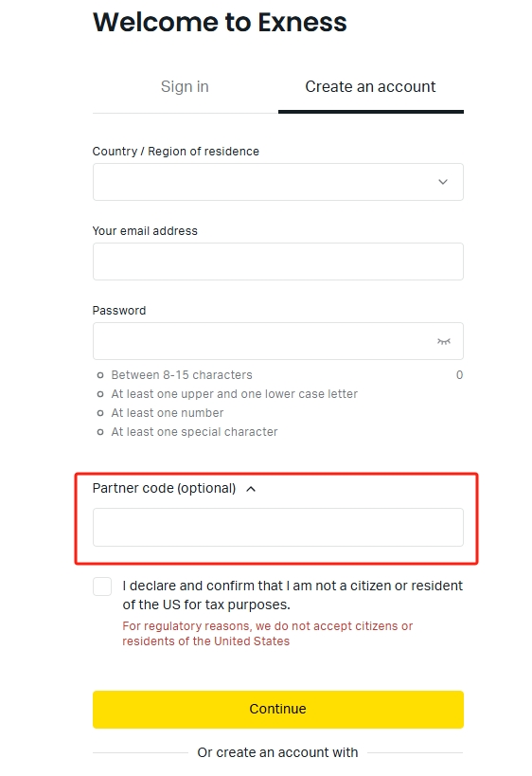The height and width of the screenshot is (776, 532).
Task: Switch to the Sign in tab
Action: click(185, 86)
